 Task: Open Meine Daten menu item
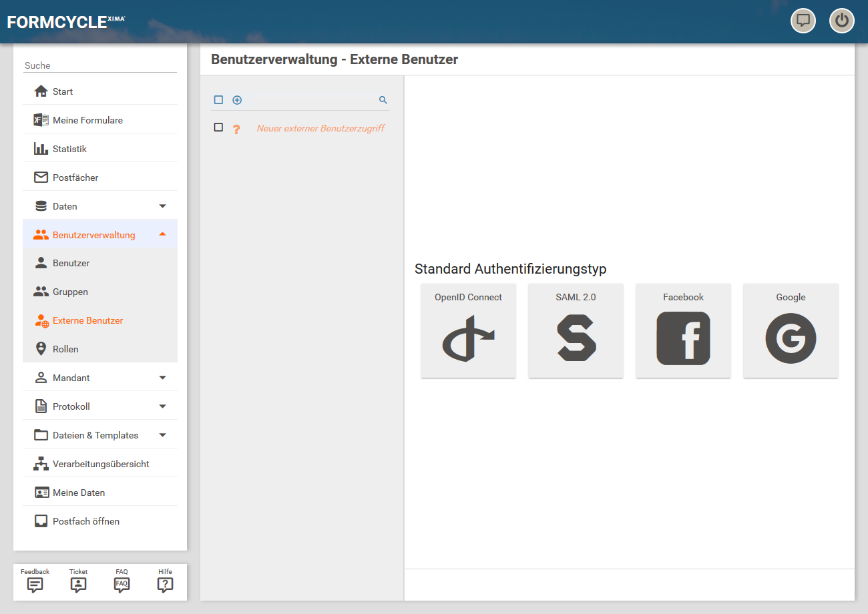coord(100,493)
